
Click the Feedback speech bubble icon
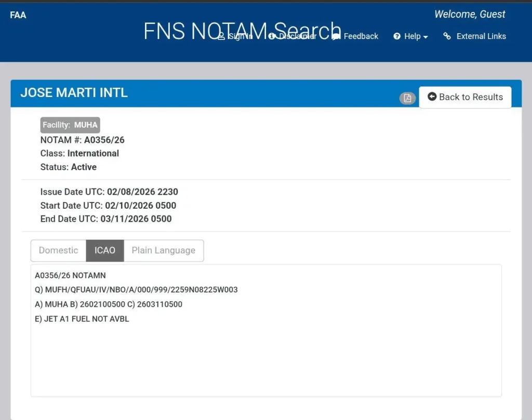(336, 36)
